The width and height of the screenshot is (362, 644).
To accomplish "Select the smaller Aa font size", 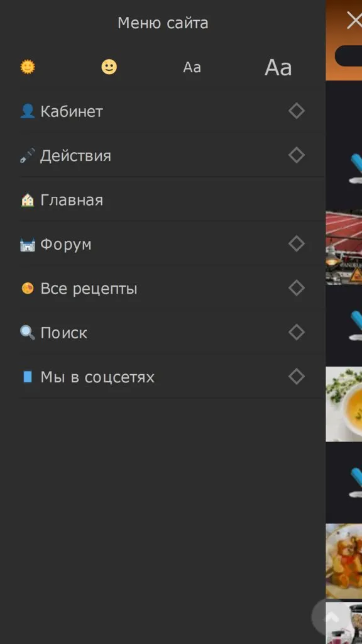I will (x=192, y=67).
